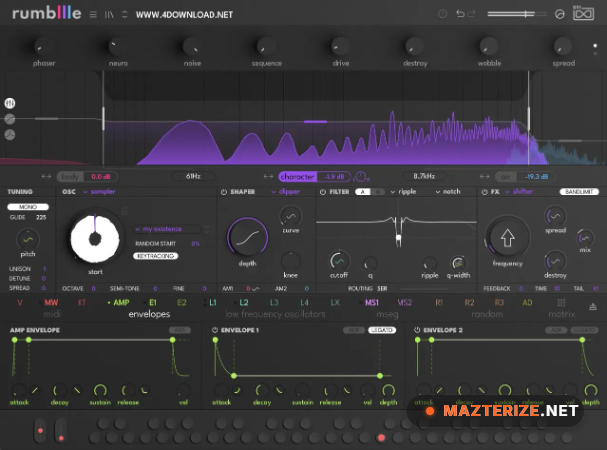607x450 pixels.
Task: Select the MS1 mseg tab
Action: pyautogui.click(x=372, y=302)
